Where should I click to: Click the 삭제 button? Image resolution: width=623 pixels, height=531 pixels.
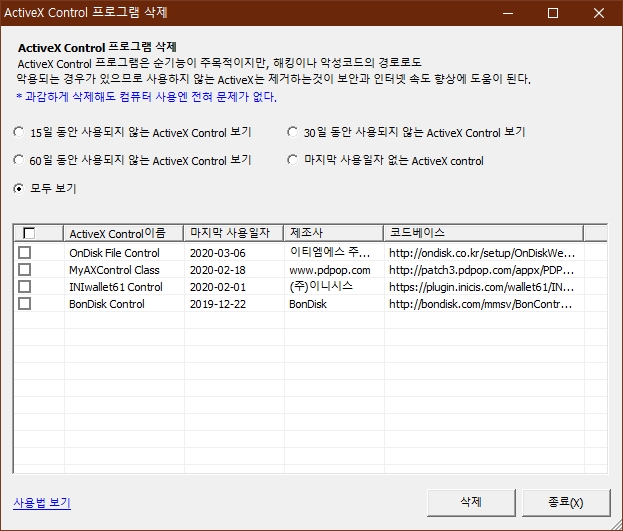click(x=471, y=502)
